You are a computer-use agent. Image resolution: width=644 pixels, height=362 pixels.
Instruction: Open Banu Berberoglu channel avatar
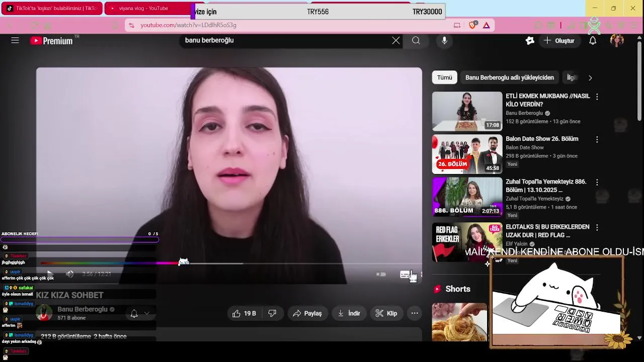click(44, 313)
